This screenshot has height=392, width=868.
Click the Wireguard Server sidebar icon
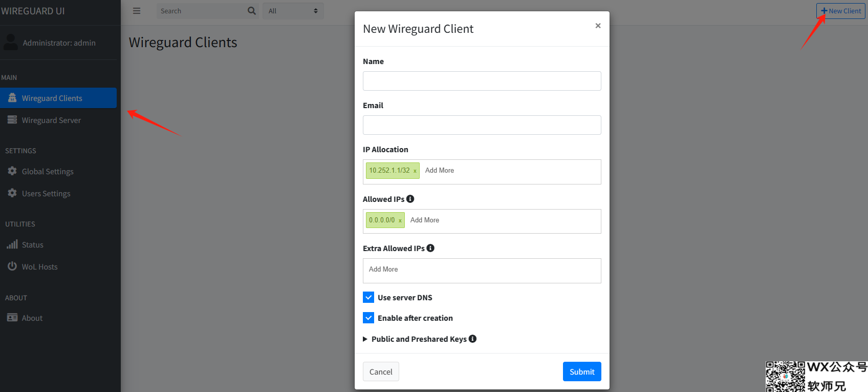click(12, 120)
